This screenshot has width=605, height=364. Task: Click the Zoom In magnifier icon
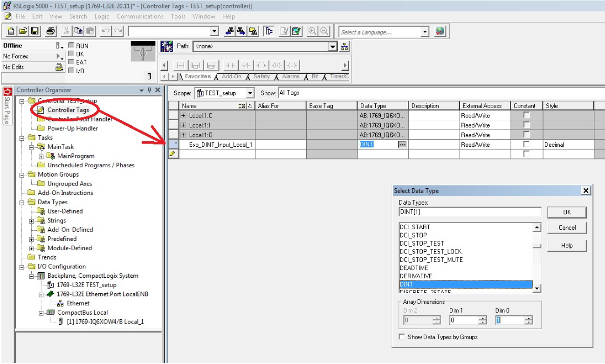[312, 32]
